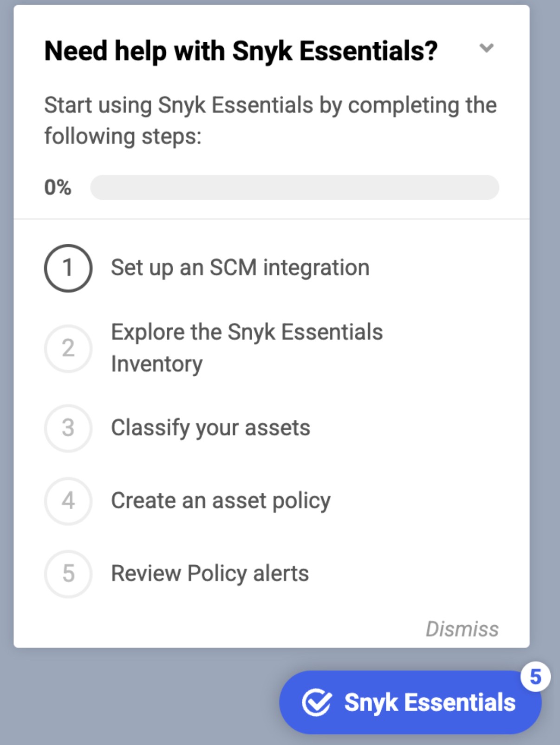The width and height of the screenshot is (560, 745).
Task: Click the step 1 circle icon
Action: coord(68,268)
